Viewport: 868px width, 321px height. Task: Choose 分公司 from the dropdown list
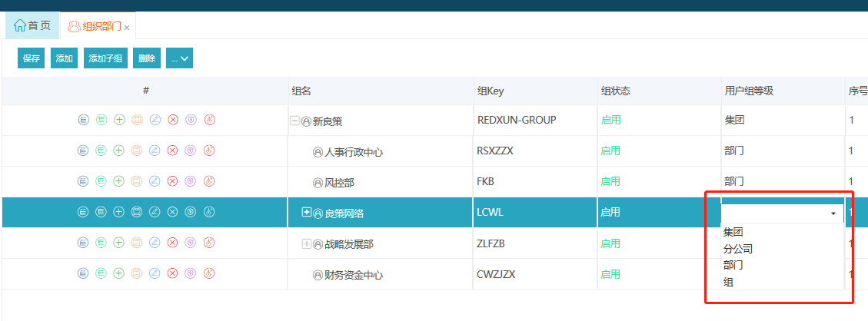738,249
